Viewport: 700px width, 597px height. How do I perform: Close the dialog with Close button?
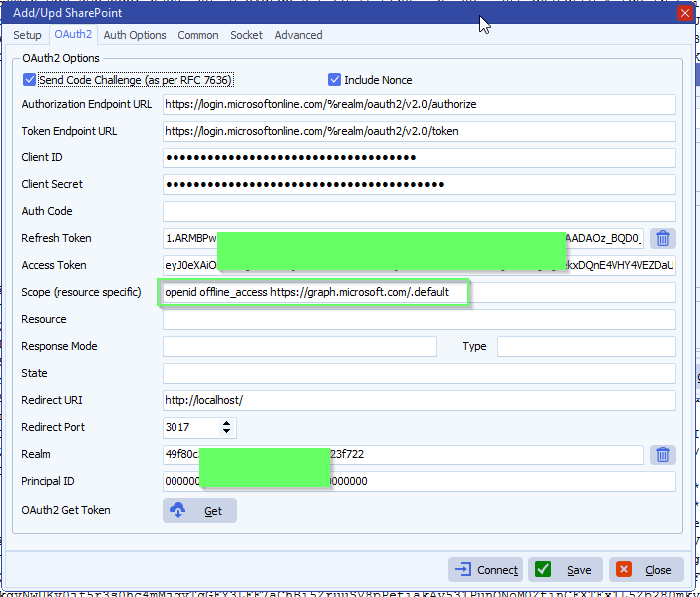646,570
